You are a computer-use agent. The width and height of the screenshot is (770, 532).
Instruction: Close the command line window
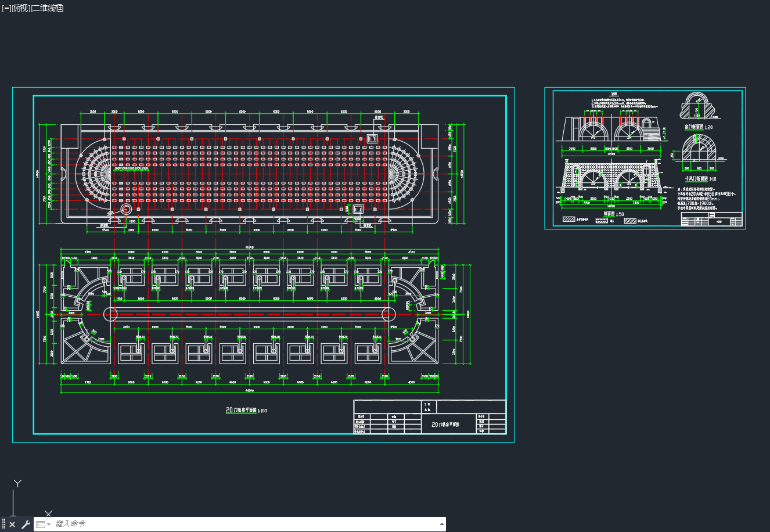12,524
